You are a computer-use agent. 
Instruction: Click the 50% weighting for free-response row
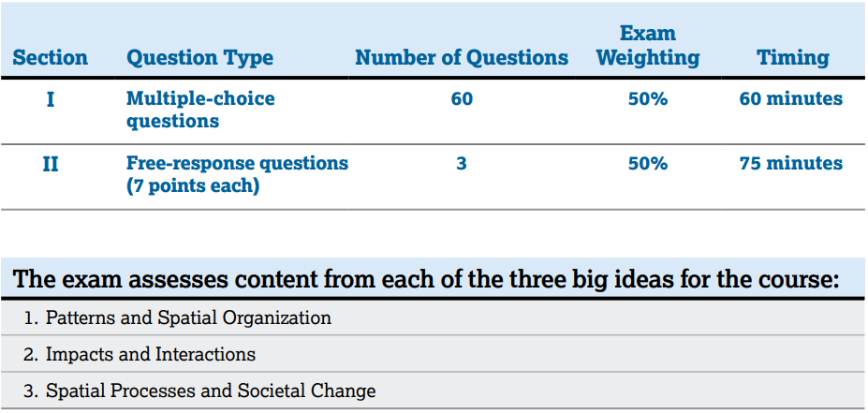coord(648,164)
